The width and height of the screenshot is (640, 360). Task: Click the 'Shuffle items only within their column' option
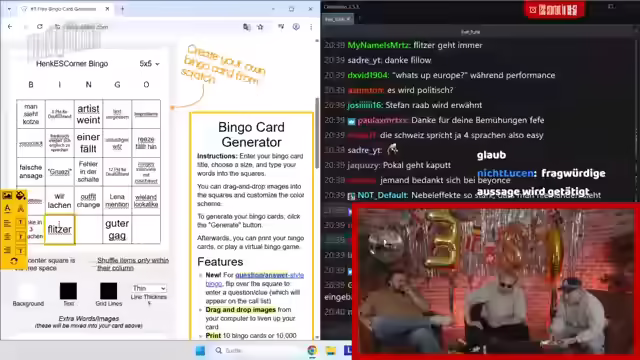pos(133,264)
